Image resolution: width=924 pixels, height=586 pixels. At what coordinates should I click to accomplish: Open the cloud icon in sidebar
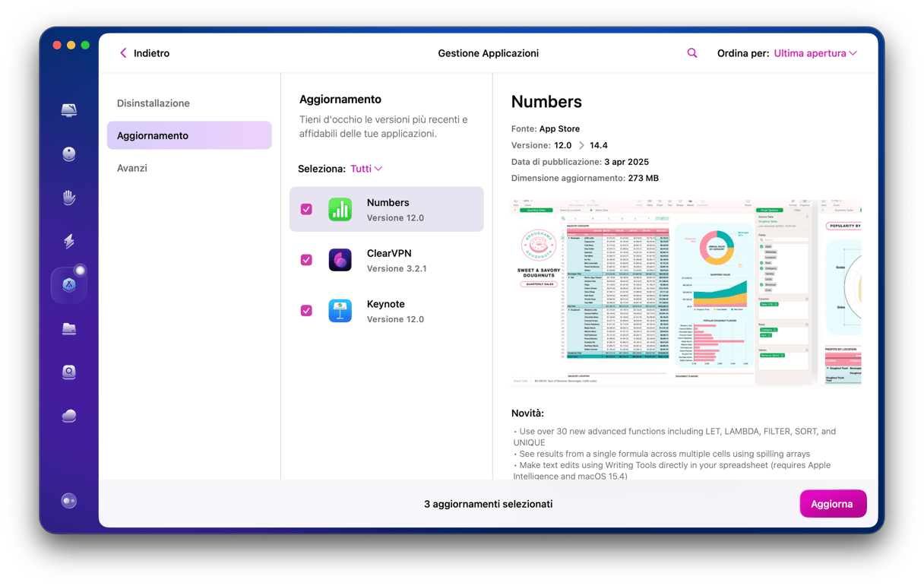[69, 415]
